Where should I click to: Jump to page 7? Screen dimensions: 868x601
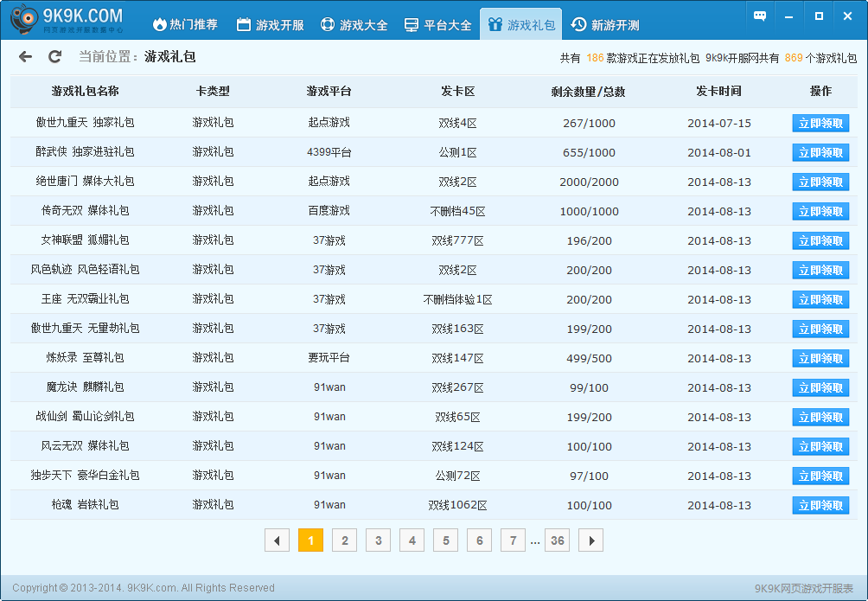pyautogui.click(x=514, y=540)
